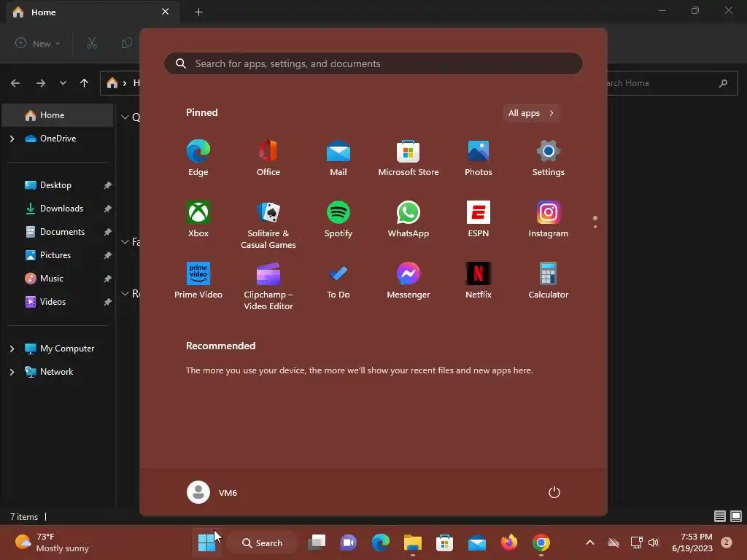This screenshot has height=560, width=747.
Task: Launch the Xbox app
Action: [x=198, y=219]
